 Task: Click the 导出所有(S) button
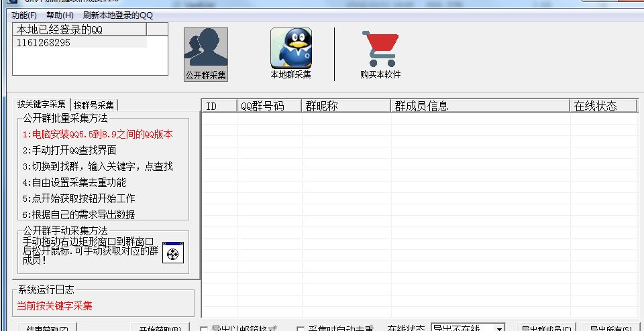click(x=610, y=328)
